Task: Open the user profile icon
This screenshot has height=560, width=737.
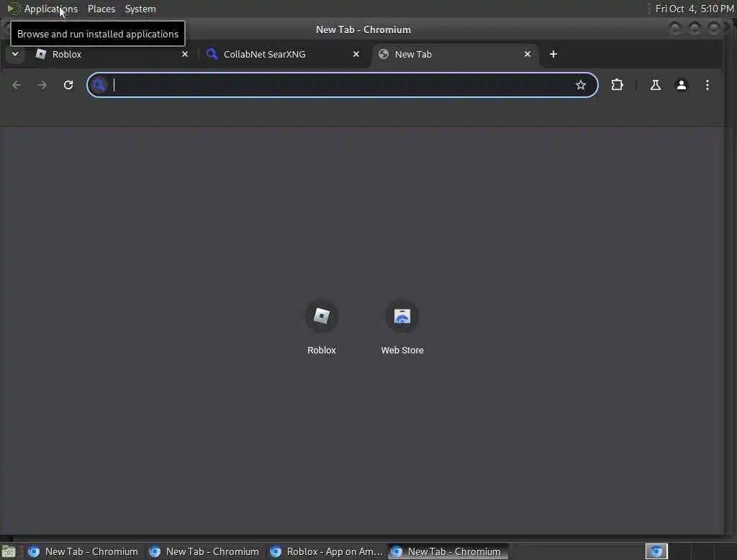Action: 681,85
